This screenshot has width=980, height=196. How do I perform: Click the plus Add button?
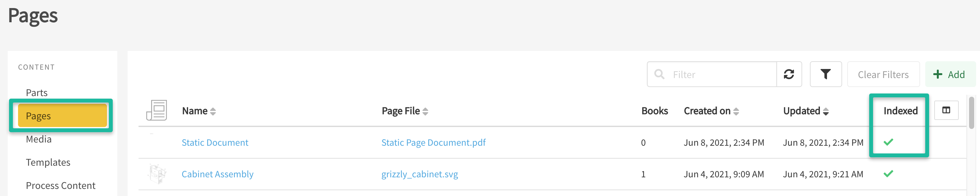click(x=950, y=74)
